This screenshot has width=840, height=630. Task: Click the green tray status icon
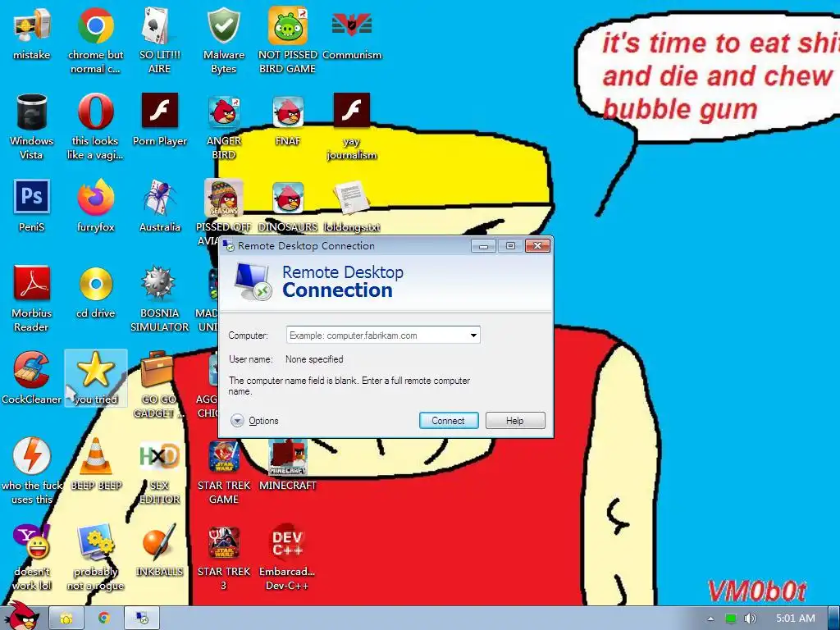point(731,619)
